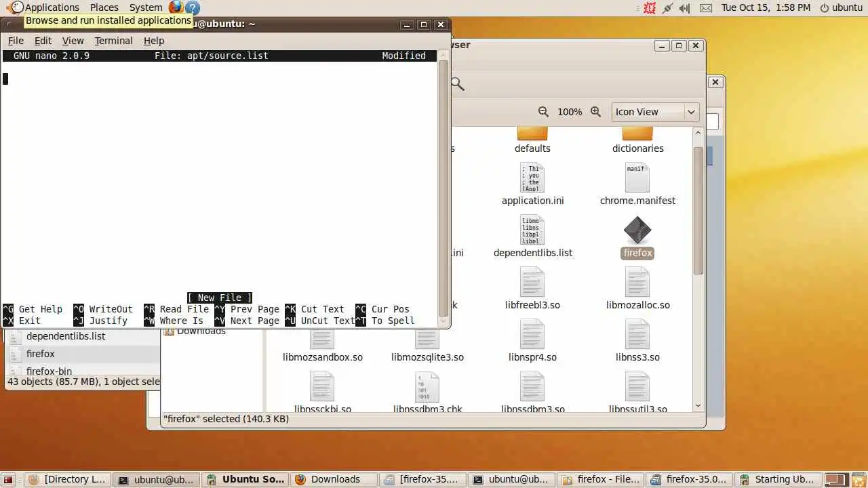Click the clock showing Tue Oct 15

pyautogui.click(x=766, y=8)
